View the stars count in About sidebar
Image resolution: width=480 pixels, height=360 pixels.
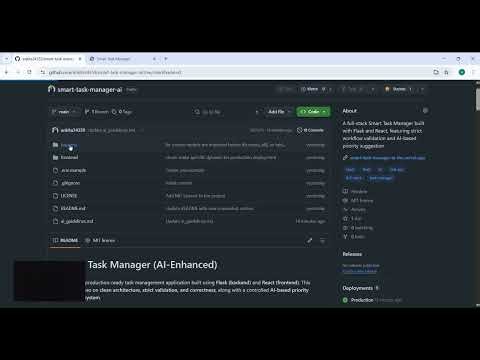coord(353,219)
